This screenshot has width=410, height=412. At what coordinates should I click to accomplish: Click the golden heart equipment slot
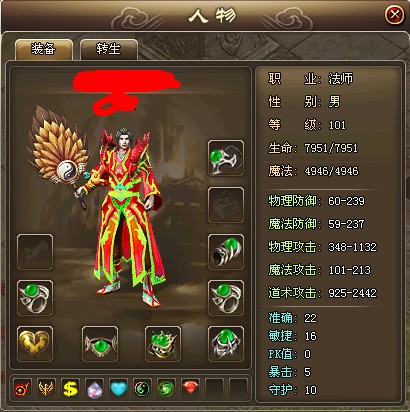click(x=35, y=344)
